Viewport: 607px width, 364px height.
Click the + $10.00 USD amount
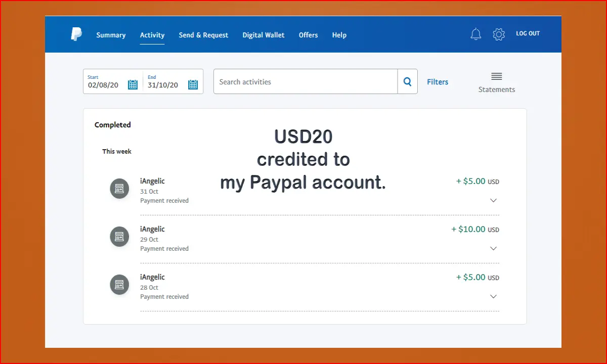point(475,230)
